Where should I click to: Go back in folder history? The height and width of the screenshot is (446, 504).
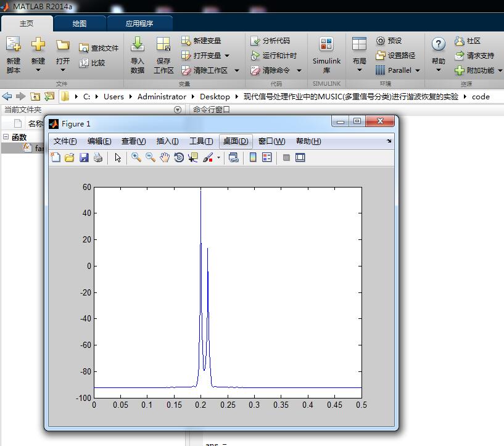coord(7,96)
